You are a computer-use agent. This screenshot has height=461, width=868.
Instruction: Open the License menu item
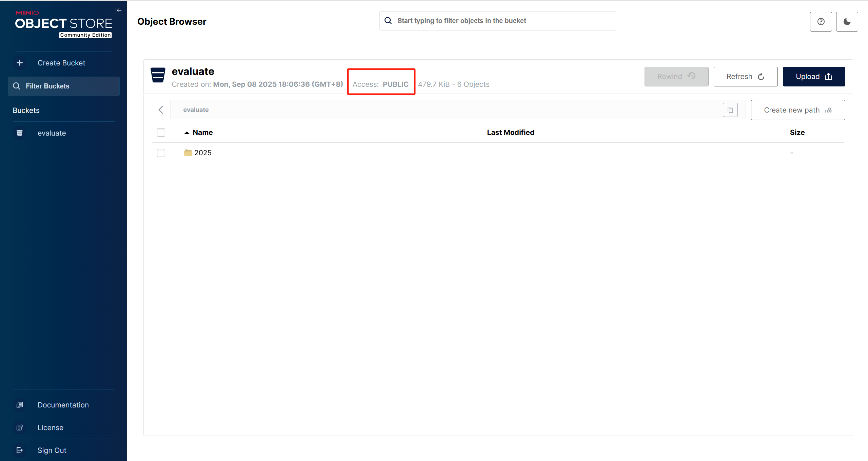point(51,427)
